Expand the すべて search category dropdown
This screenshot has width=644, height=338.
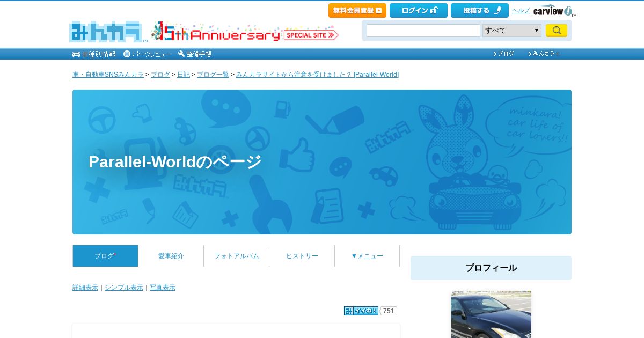pyautogui.click(x=512, y=31)
